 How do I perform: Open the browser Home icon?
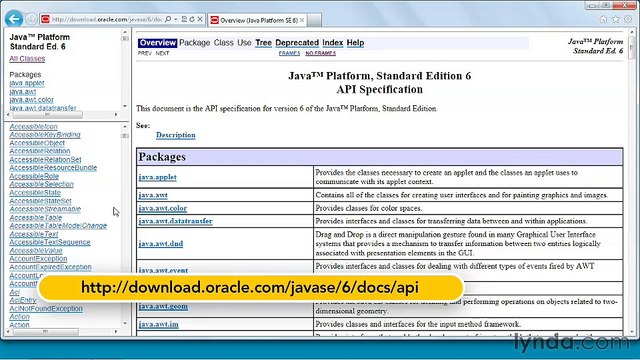click(x=603, y=19)
